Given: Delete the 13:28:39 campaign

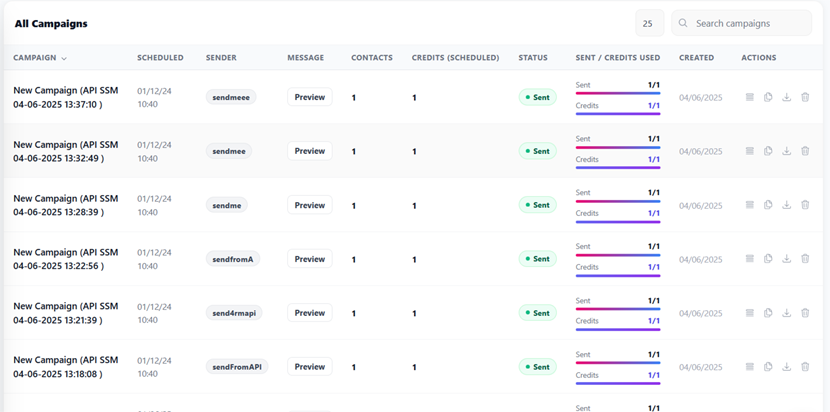Looking at the screenshot, I should [x=805, y=204].
